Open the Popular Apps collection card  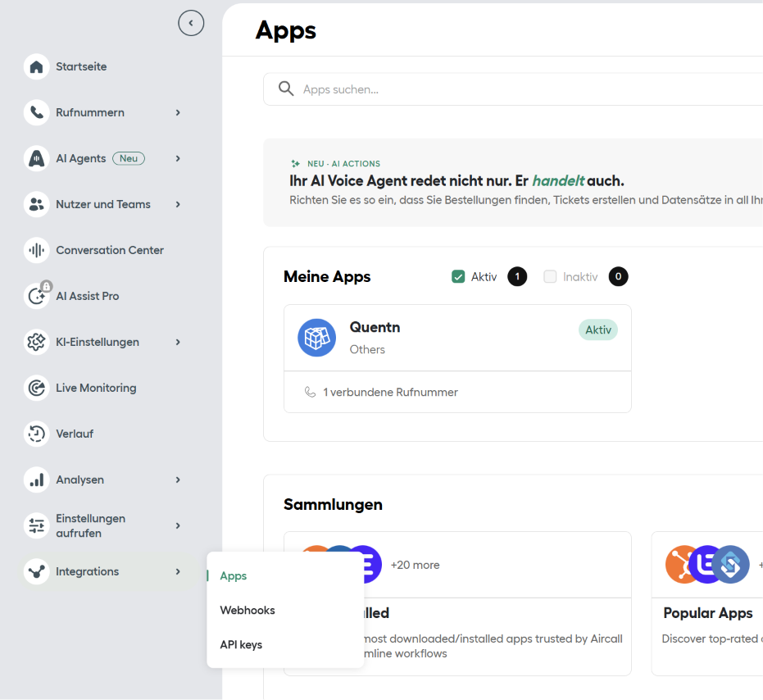(707, 603)
